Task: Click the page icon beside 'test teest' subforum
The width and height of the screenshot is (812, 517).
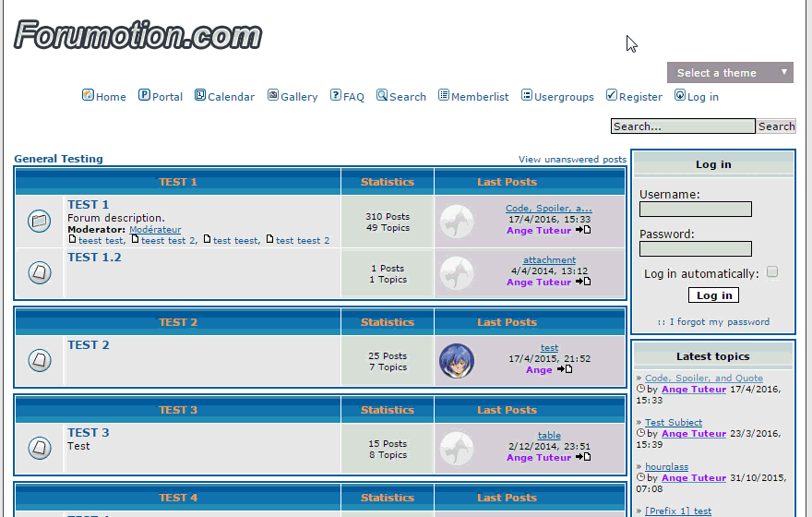Action: (207, 239)
